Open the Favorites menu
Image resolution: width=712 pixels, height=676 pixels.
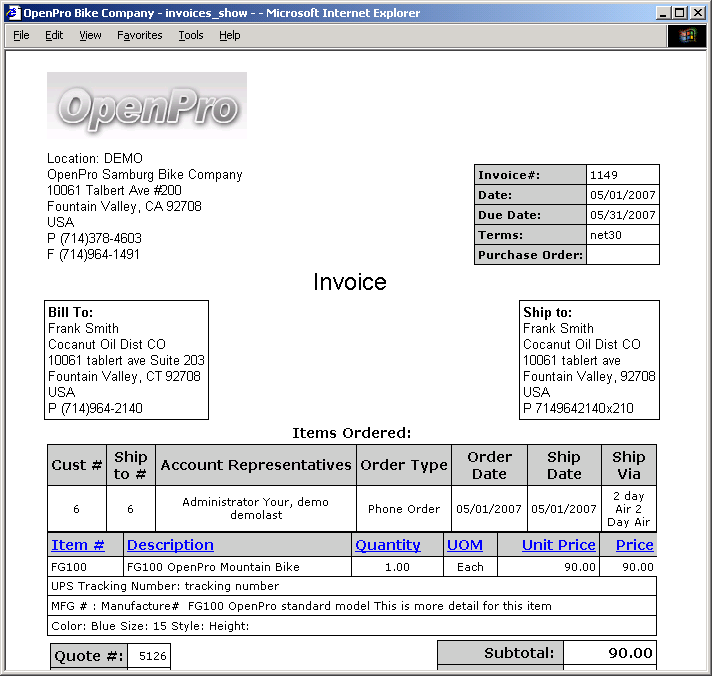pyautogui.click(x=139, y=35)
